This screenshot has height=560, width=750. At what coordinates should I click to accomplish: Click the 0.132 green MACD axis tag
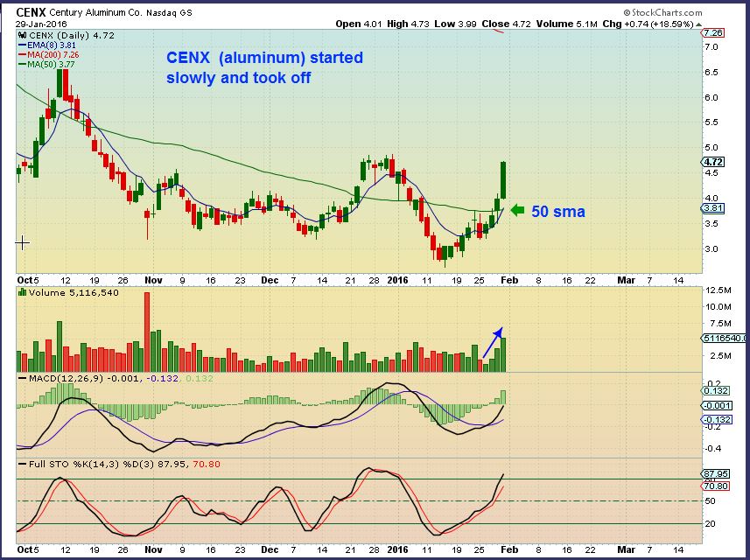coord(716,391)
